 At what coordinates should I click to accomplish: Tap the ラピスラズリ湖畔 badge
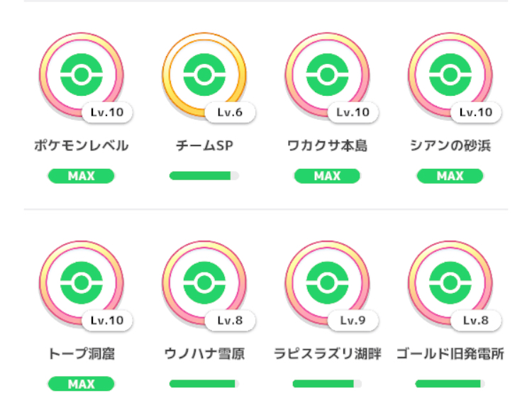pyautogui.click(x=327, y=282)
